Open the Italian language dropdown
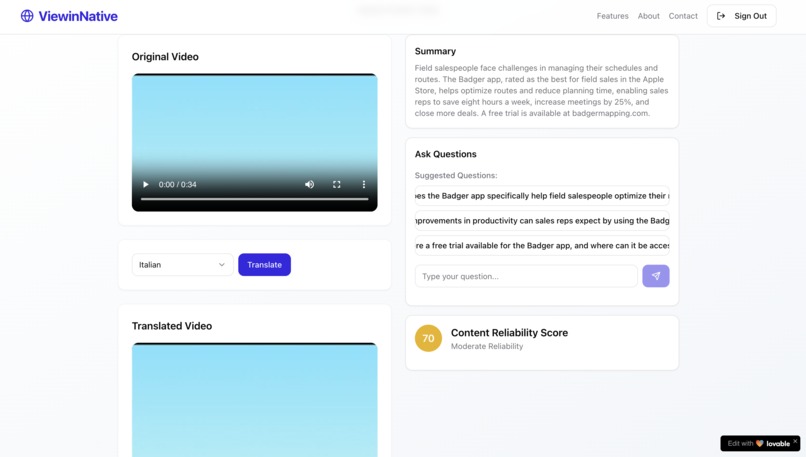 click(x=182, y=265)
